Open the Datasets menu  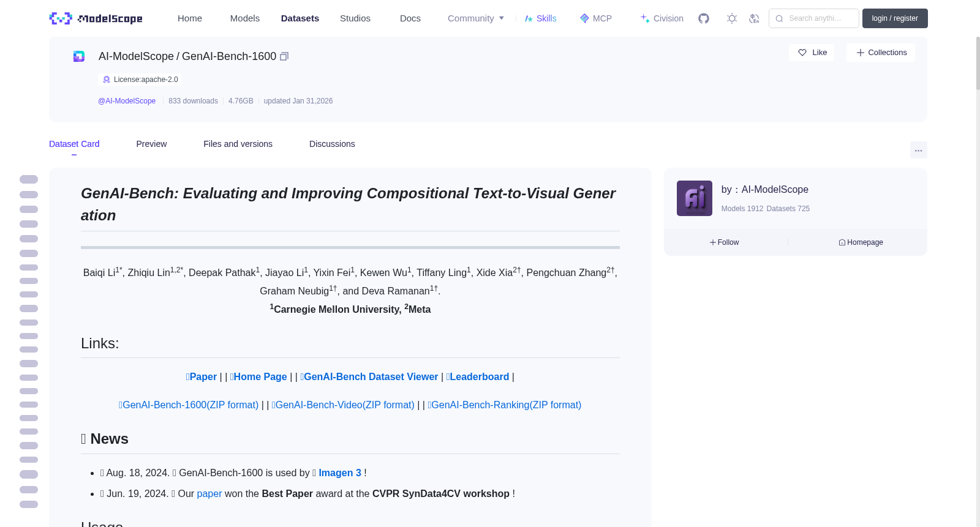tap(300, 18)
